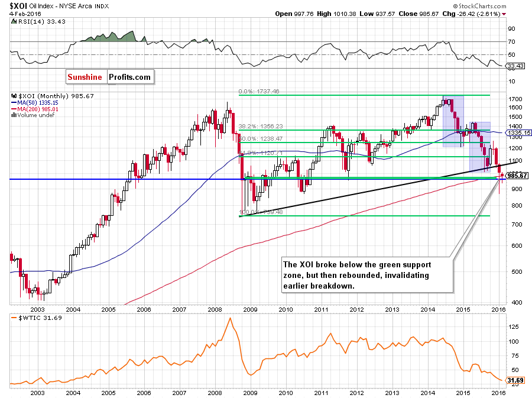
Task: Click the volume bars icon beside Volume undef
Action: [14, 115]
